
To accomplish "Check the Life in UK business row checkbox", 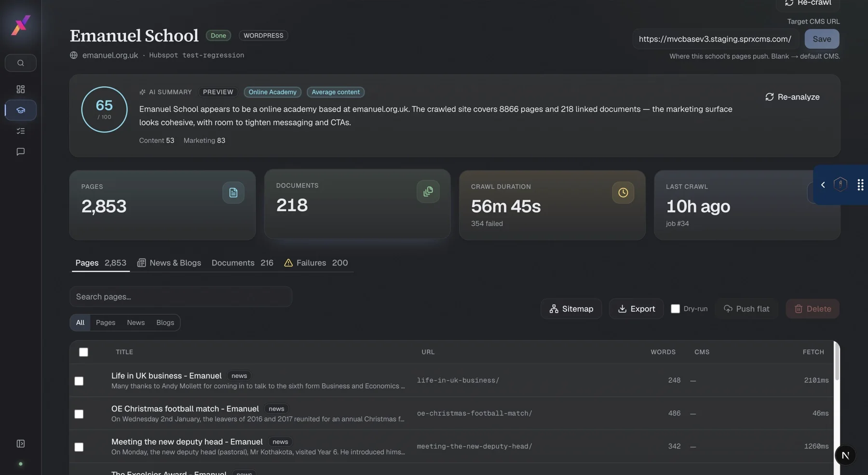I will point(79,381).
